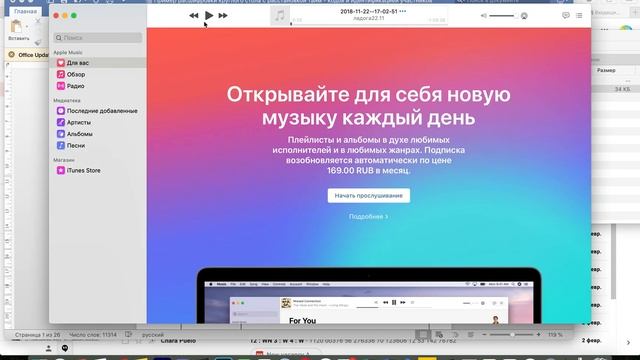Click the clock icon of "Последние добавленные"
Image resolution: width=640 pixels, height=360 pixels.
point(61,111)
